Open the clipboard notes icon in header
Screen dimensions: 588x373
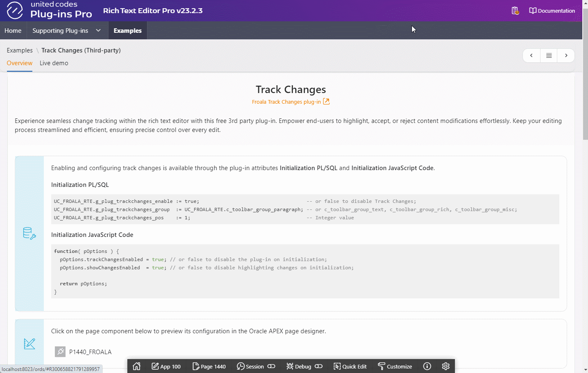point(515,11)
